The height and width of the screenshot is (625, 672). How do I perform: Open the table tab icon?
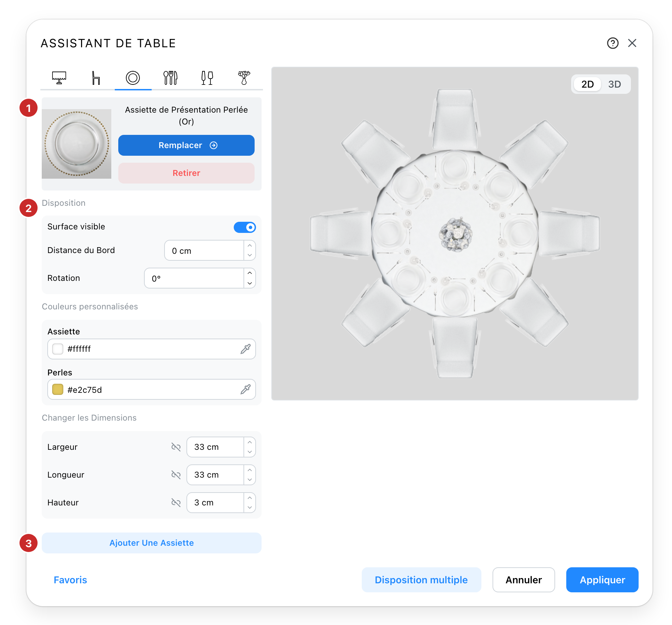point(59,78)
